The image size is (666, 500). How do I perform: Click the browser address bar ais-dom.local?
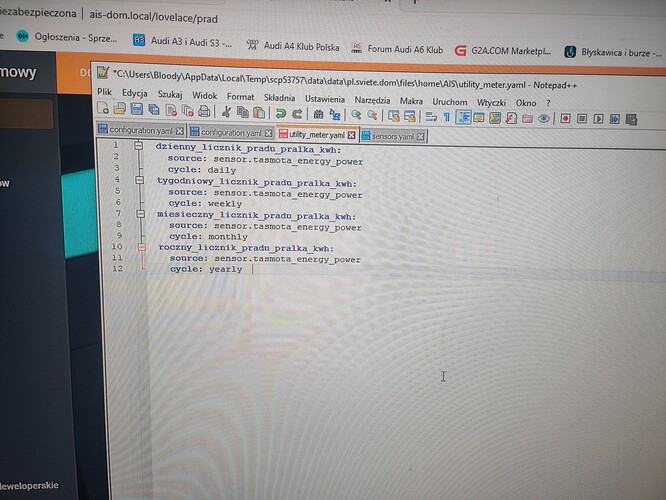click(153, 17)
